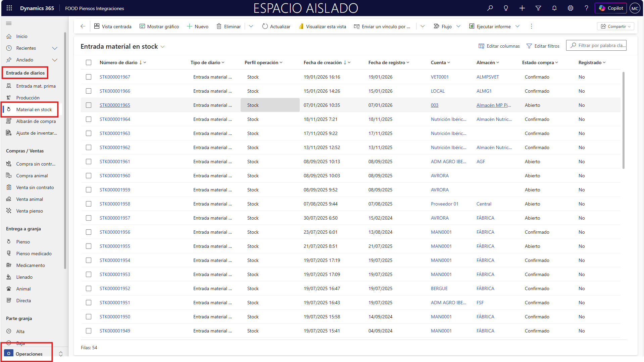
Task: Go to Albarán de compra in sidebar
Action: [36, 121]
